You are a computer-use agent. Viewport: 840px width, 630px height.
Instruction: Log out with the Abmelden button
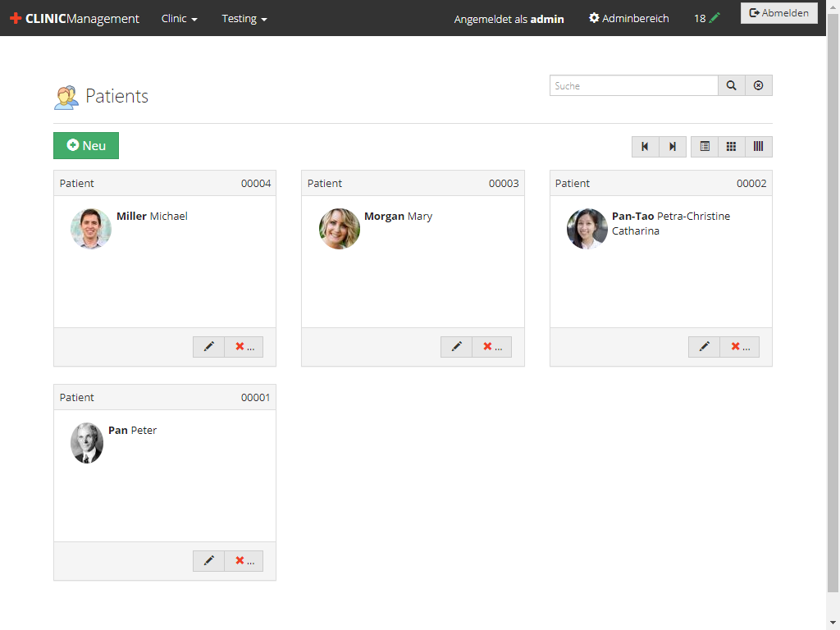779,13
